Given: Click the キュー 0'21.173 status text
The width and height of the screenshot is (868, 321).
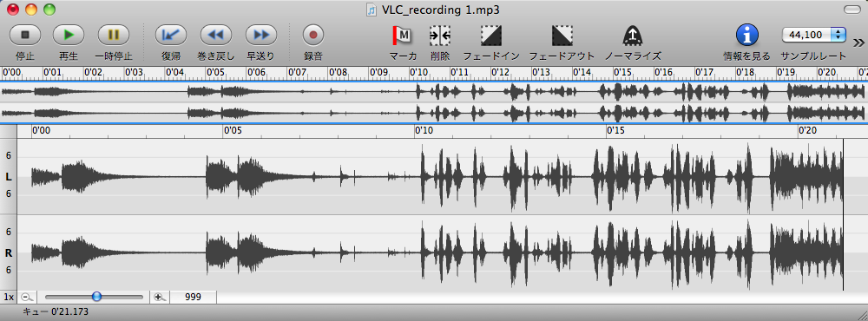Looking at the screenshot, I should tap(56, 312).
